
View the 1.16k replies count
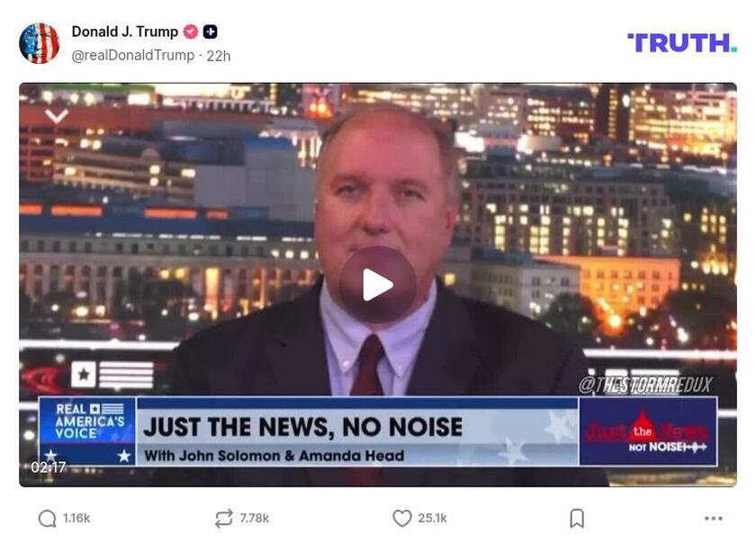76,518
